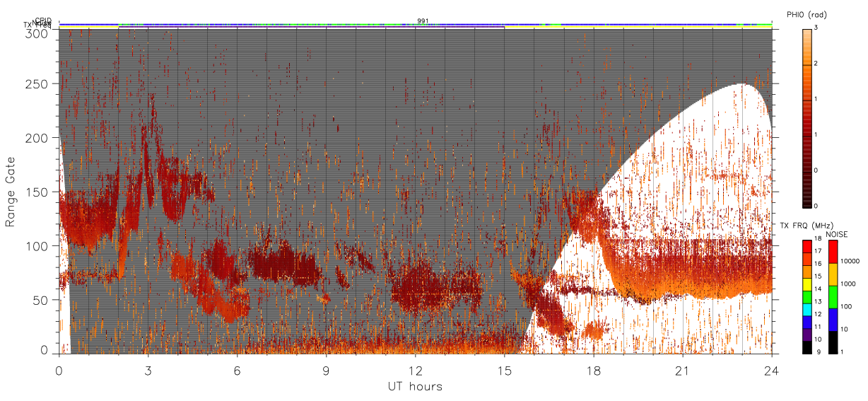Click the NOISE scale label 10000
The image size is (868, 401).
(849, 262)
